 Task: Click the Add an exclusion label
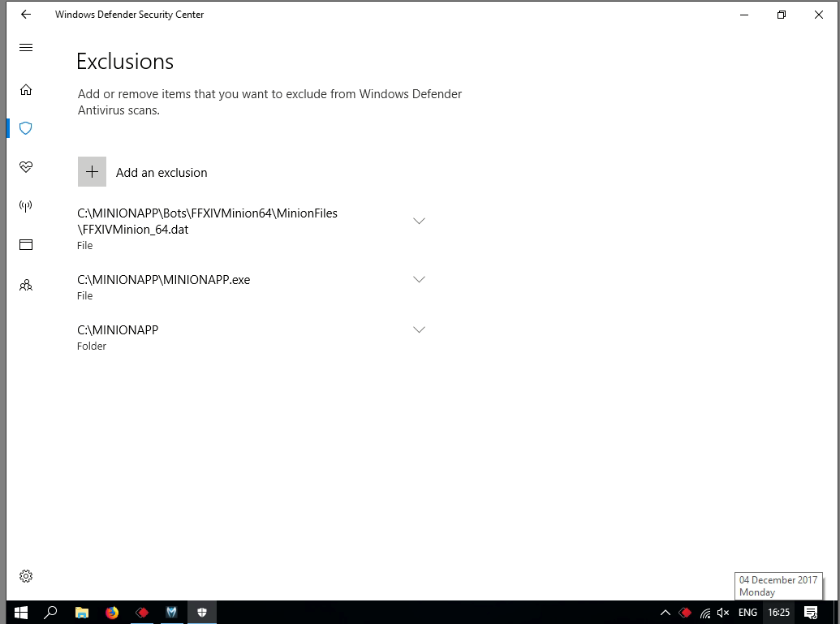[x=162, y=173]
